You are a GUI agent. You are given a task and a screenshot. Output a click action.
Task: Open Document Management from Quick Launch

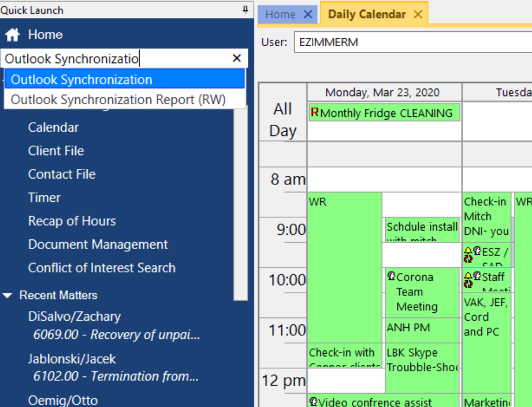[98, 245]
